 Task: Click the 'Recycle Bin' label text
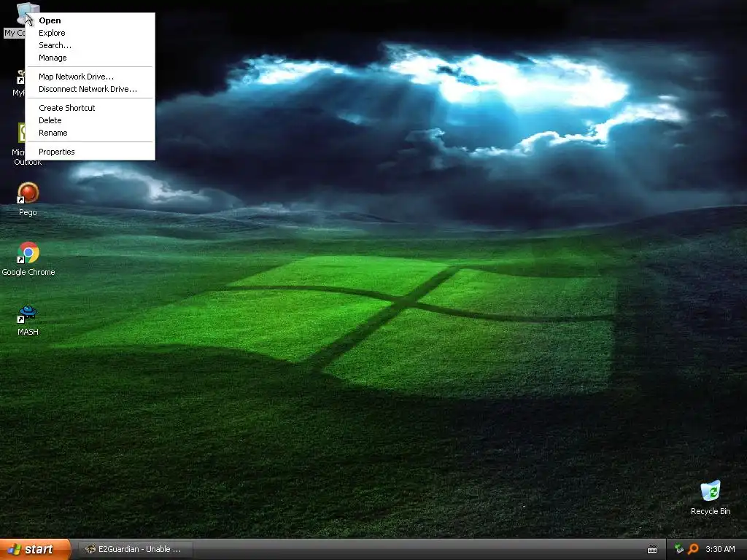711,511
